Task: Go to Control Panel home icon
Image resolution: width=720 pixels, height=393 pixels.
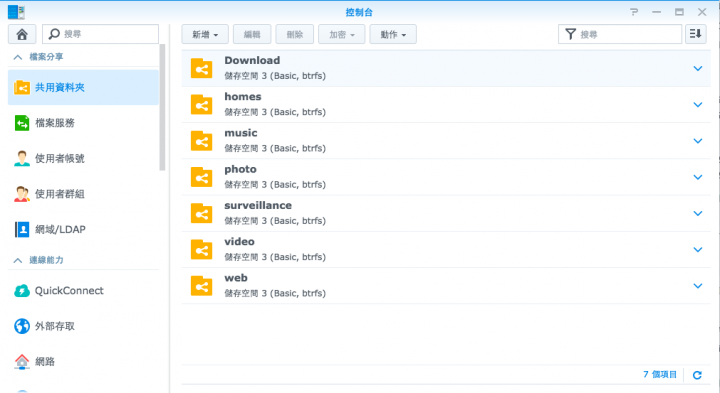Action: pos(22,34)
